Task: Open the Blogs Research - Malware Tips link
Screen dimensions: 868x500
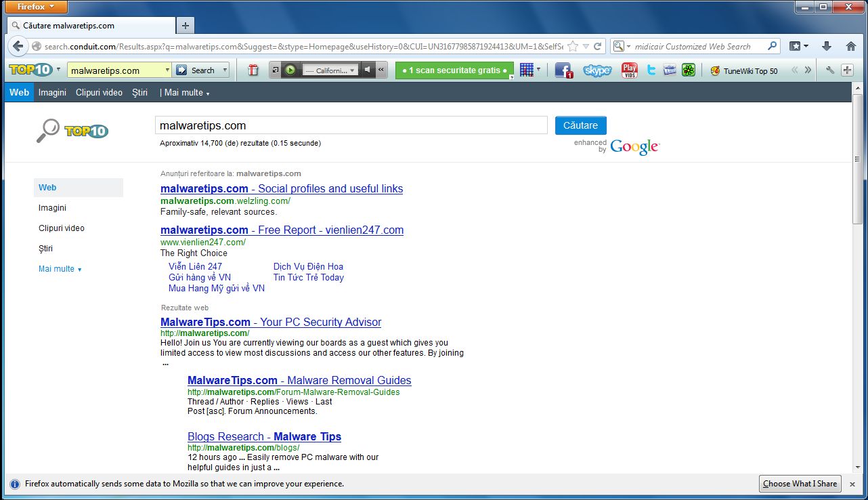Action: tap(264, 436)
